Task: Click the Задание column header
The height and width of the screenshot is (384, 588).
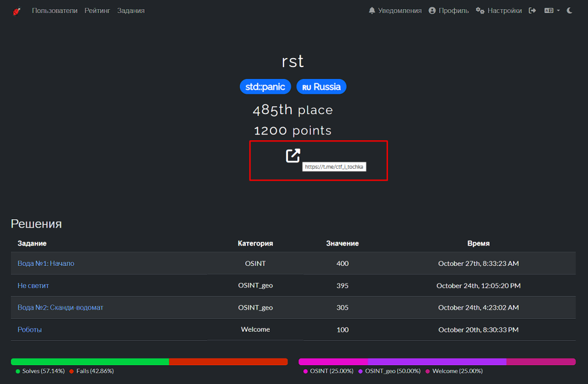Action: [x=32, y=243]
